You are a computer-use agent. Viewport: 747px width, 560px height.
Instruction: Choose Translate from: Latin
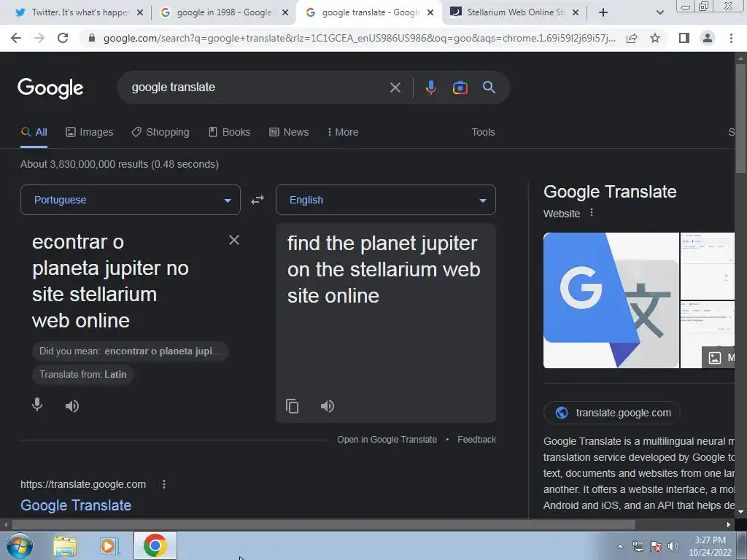pyautogui.click(x=83, y=374)
